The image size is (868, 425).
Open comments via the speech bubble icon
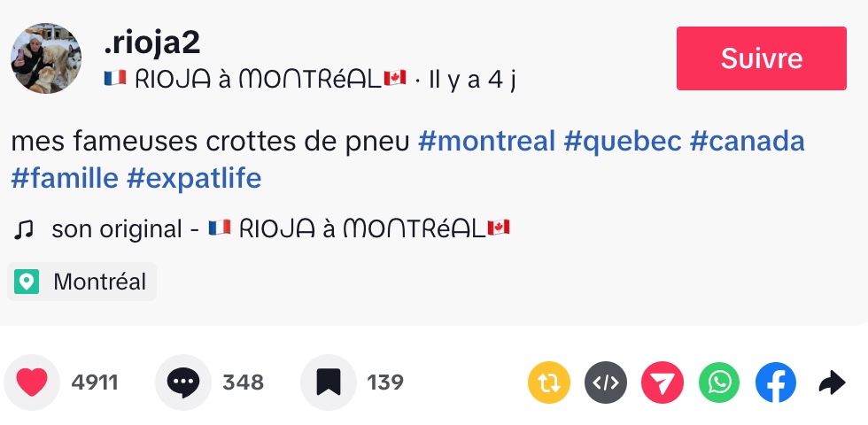tap(183, 382)
